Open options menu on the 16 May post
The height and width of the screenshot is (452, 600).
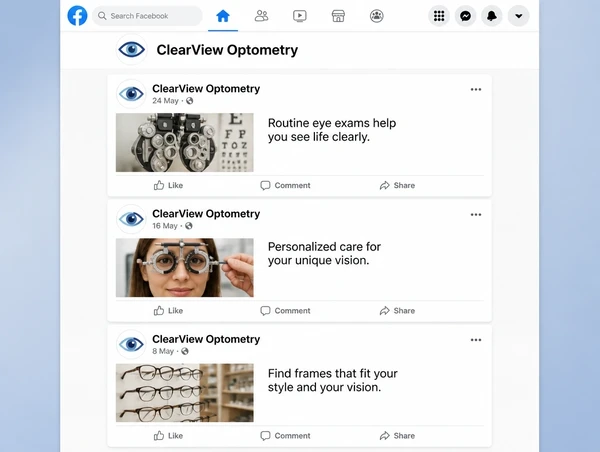point(476,214)
